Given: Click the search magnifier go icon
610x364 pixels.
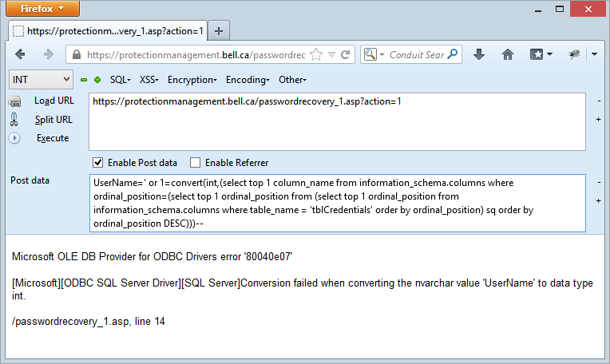Looking at the screenshot, I should (x=453, y=54).
